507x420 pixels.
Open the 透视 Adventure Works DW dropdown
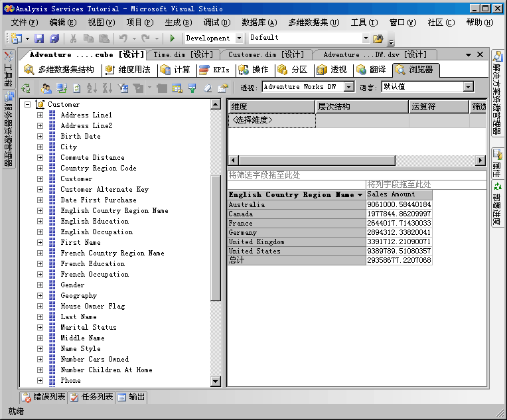click(x=349, y=87)
